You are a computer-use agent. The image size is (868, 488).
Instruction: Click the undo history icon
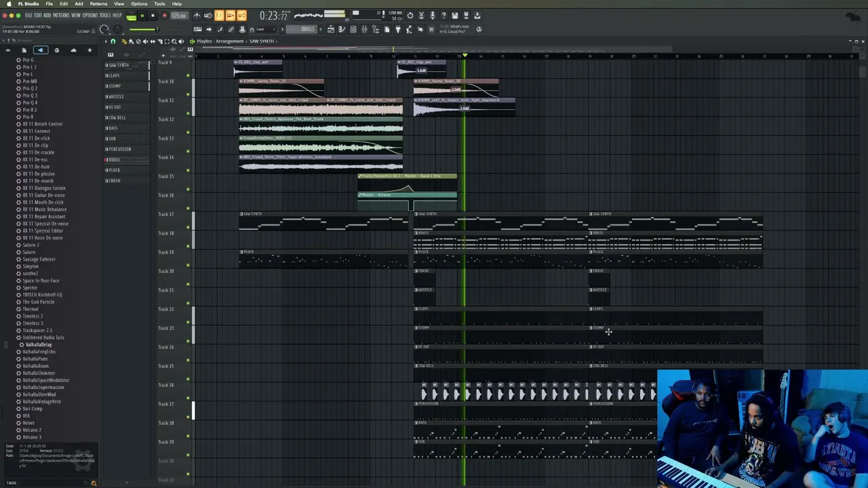(x=410, y=16)
